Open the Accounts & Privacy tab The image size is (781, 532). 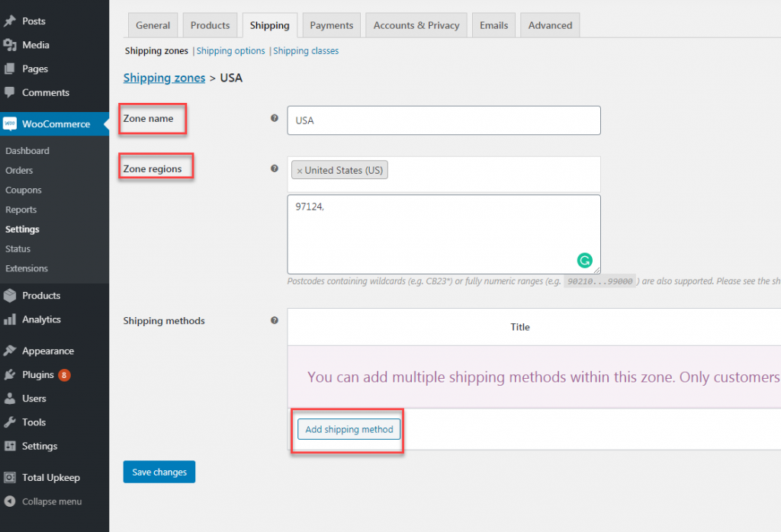pos(416,25)
